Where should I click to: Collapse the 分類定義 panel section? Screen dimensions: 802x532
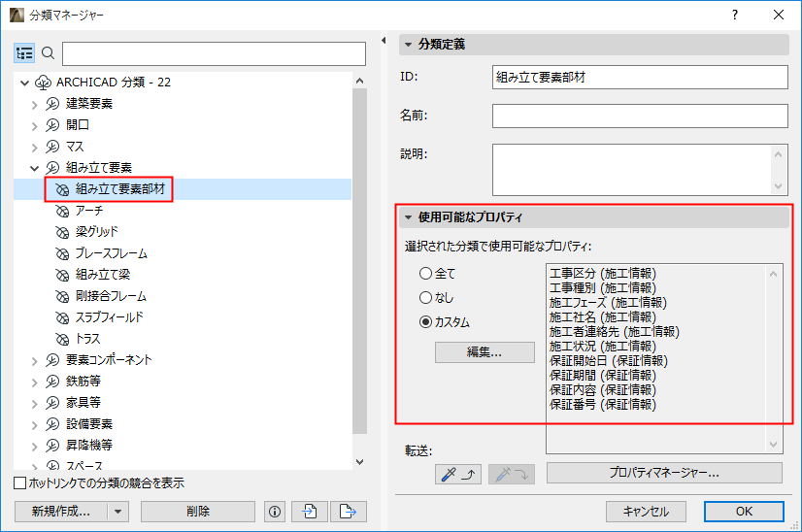(408, 45)
